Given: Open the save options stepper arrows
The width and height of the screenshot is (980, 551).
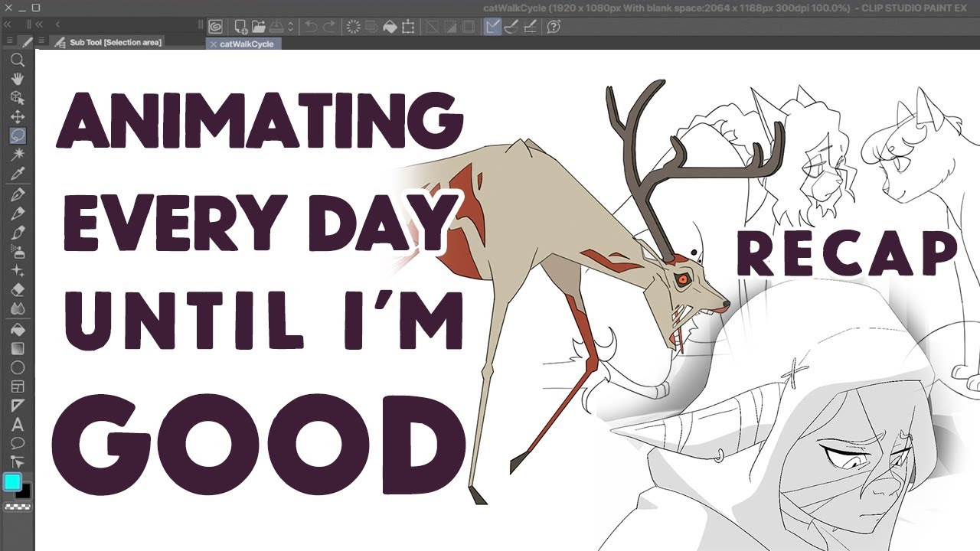Looking at the screenshot, I should [290, 27].
